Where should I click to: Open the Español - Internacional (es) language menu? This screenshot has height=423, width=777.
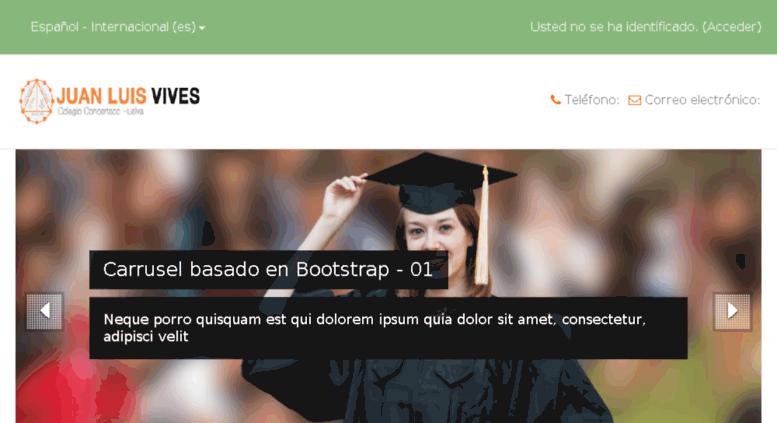pyautogui.click(x=117, y=27)
